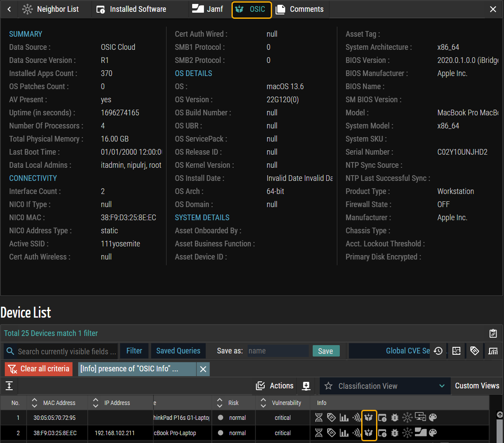504x443 pixels.
Task: Open the bug icon in row 1
Action: tap(395, 418)
